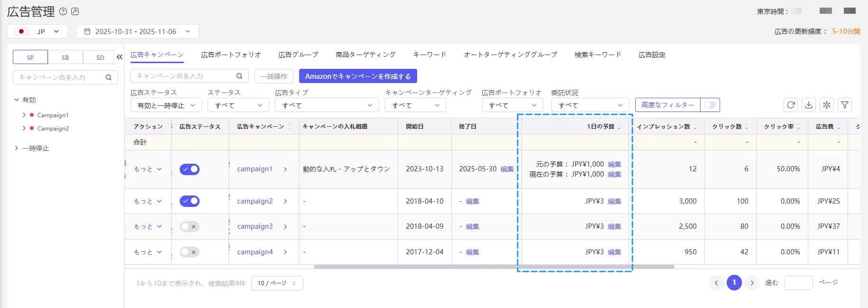This screenshot has height=308, width=868.
Task: Click the search icon in the sidebar campaign field
Action: (109, 77)
